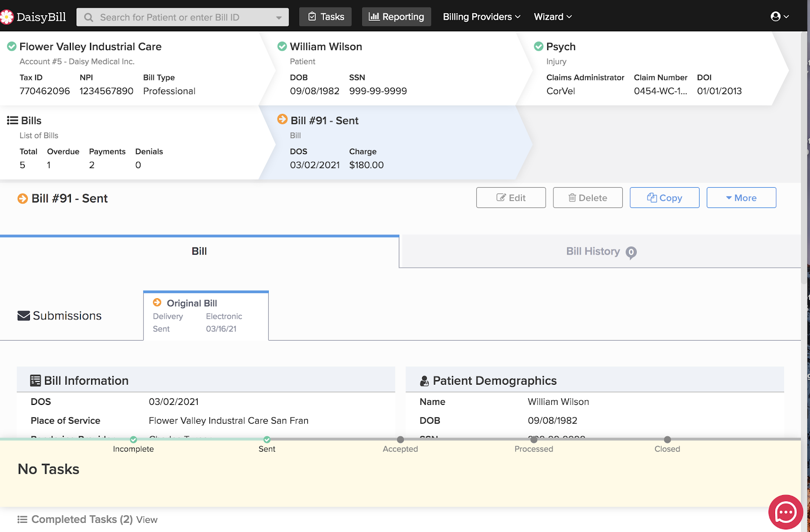Click the search magnifier icon
The image size is (810, 532).
(x=89, y=17)
